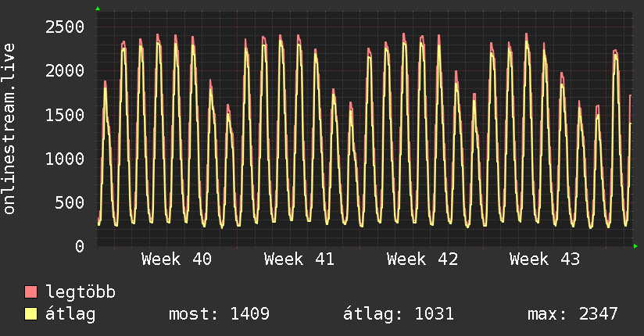
Task: Click the 'átlag: 1031' statistic
Action: point(399,314)
